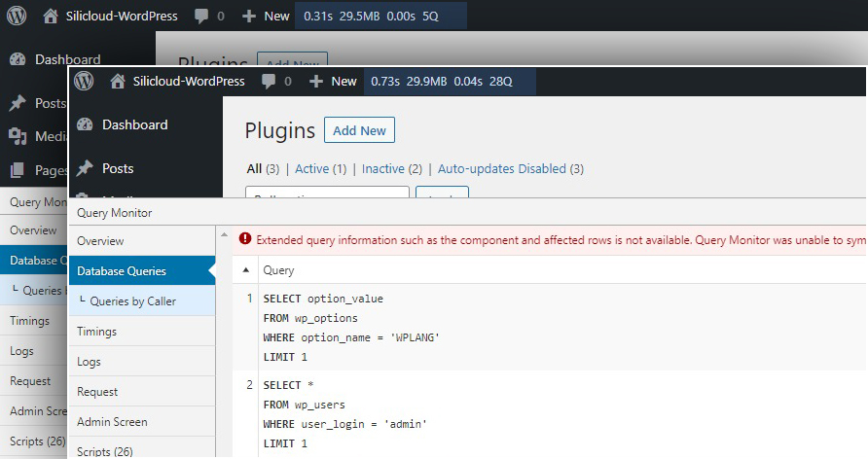Viewport: 868px width, 459px height.
Task: Click Posts pin icon in front window sidebar
Action: (85, 168)
